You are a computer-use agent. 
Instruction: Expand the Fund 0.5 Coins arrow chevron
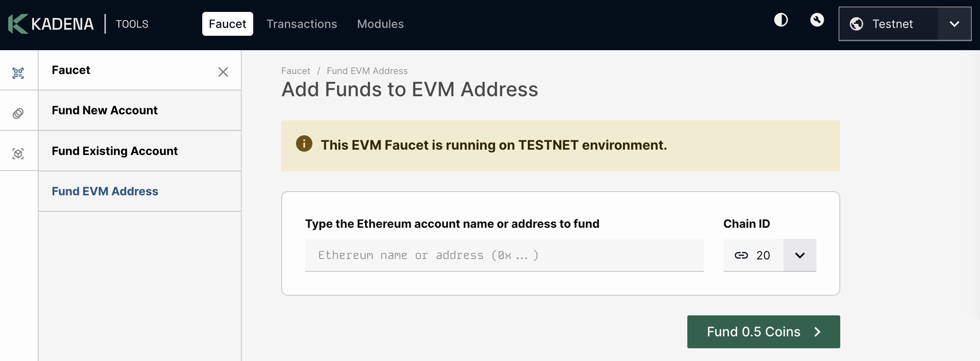(x=818, y=331)
